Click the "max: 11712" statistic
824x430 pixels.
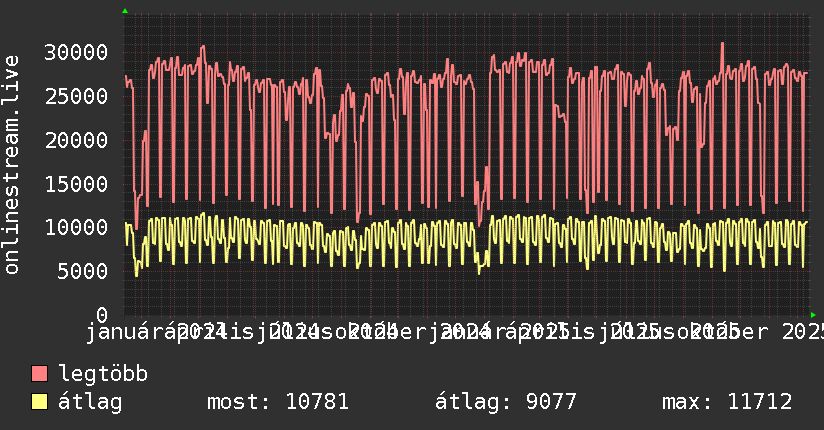pos(727,403)
